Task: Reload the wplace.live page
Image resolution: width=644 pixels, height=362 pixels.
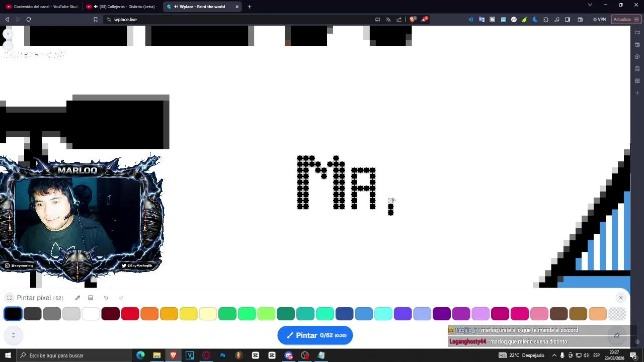Action: click(29, 19)
